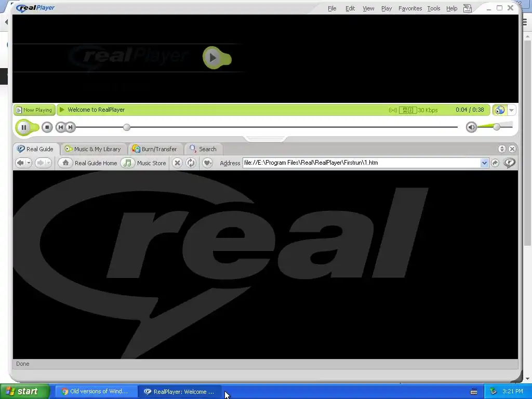Open the forward button history dropdown
Image resolution: width=532 pixels, height=399 pixels.
coord(48,163)
